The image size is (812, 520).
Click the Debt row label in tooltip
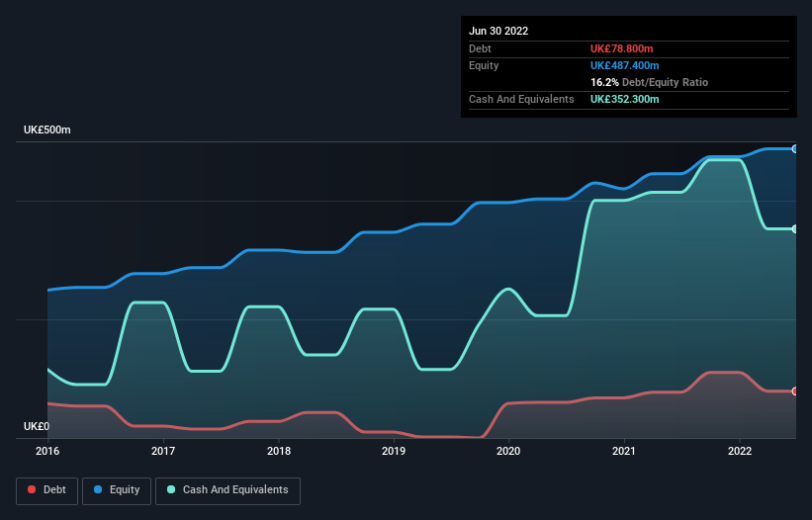pyautogui.click(x=480, y=48)
